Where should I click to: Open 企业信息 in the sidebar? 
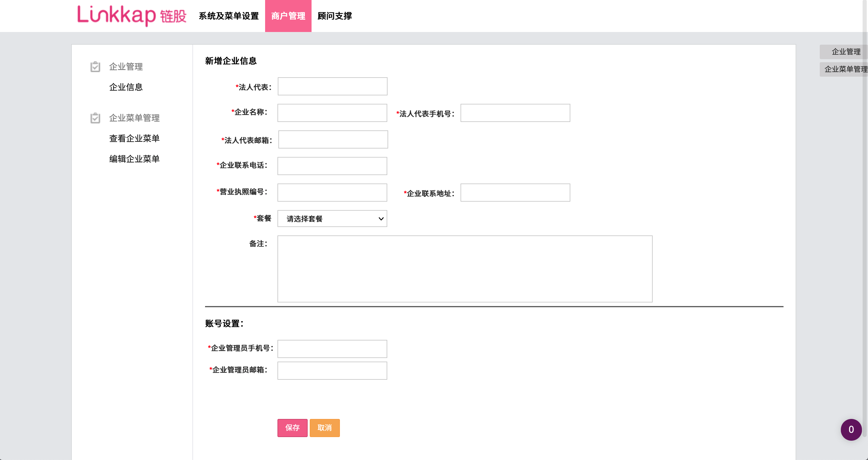click(x=126, y=87)
